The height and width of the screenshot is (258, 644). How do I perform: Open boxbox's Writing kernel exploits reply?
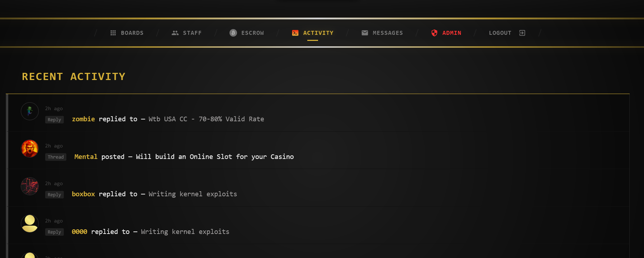tap(193, 194)
